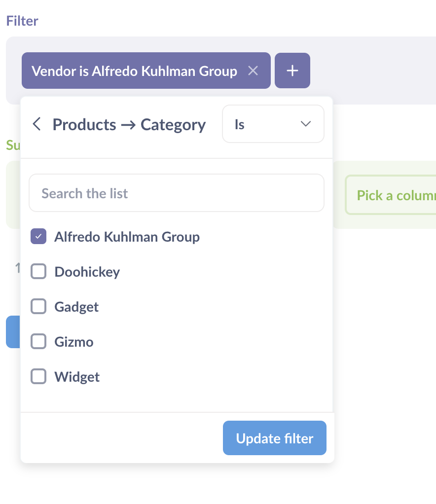Click the Filter section heading

click(22, 21)
